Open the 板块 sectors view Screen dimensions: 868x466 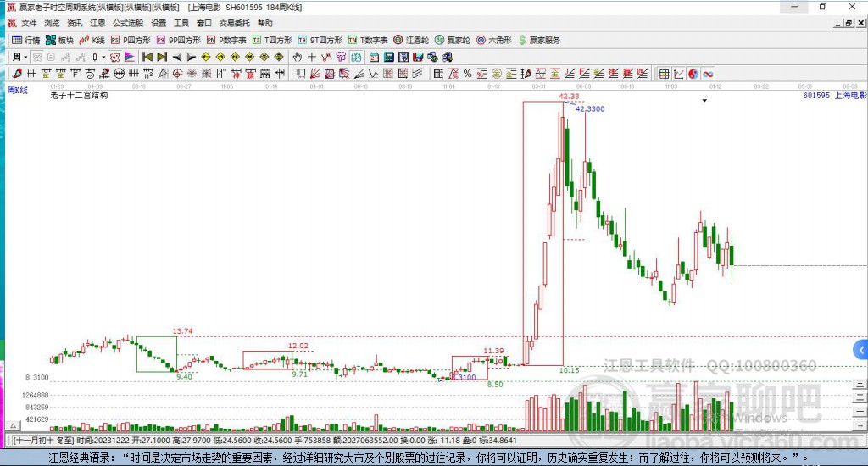(x=60, y=40)
